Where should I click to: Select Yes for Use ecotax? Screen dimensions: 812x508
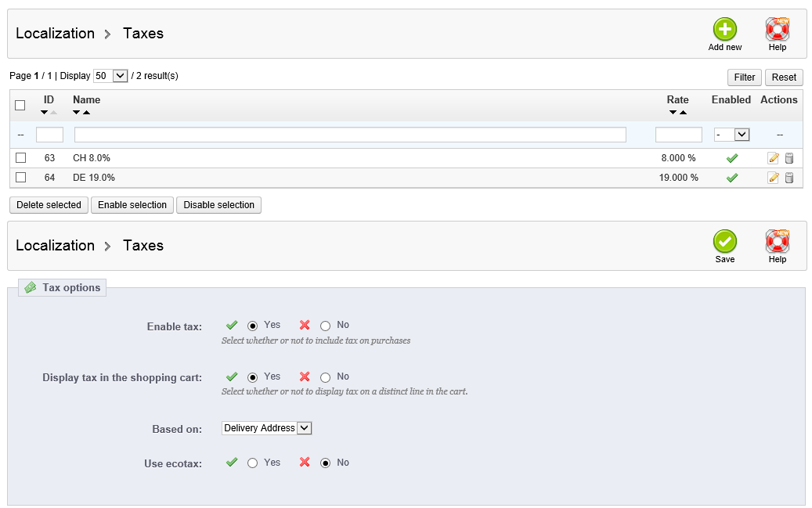tap(252, 463)
